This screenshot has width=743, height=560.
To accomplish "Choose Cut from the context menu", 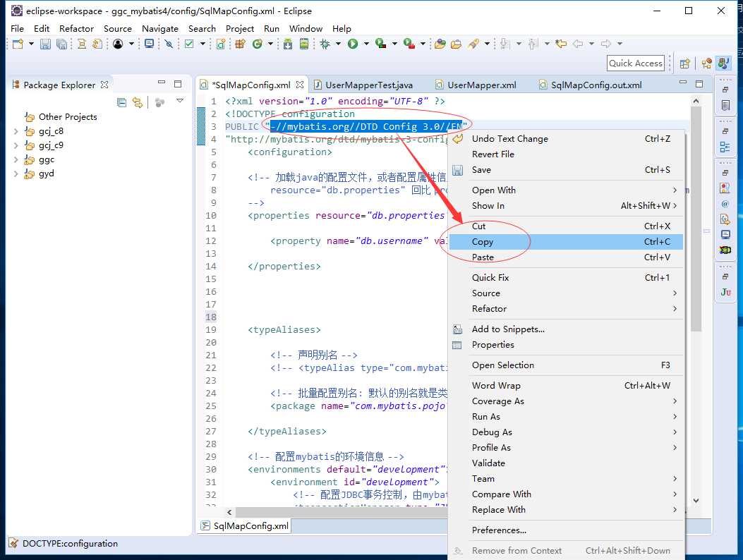I will 566,226.
